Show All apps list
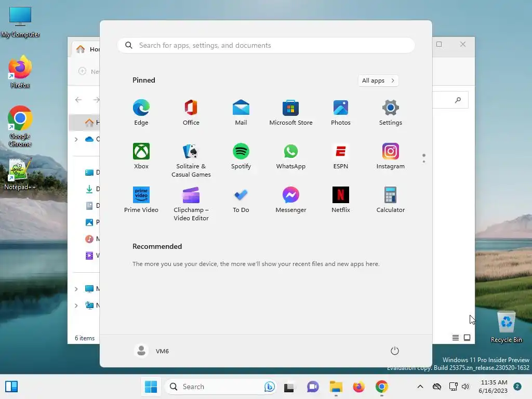Screen dimensions: 532x399 pos(378,81)
